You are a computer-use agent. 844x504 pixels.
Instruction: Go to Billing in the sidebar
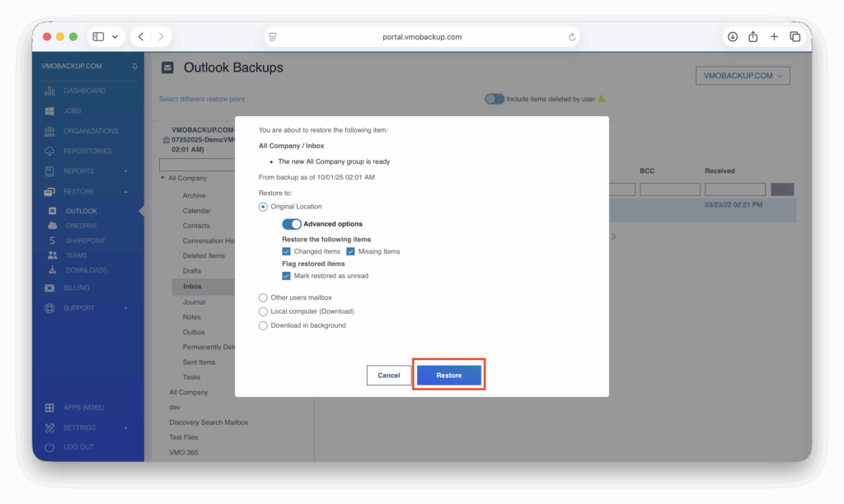[76, 288]
